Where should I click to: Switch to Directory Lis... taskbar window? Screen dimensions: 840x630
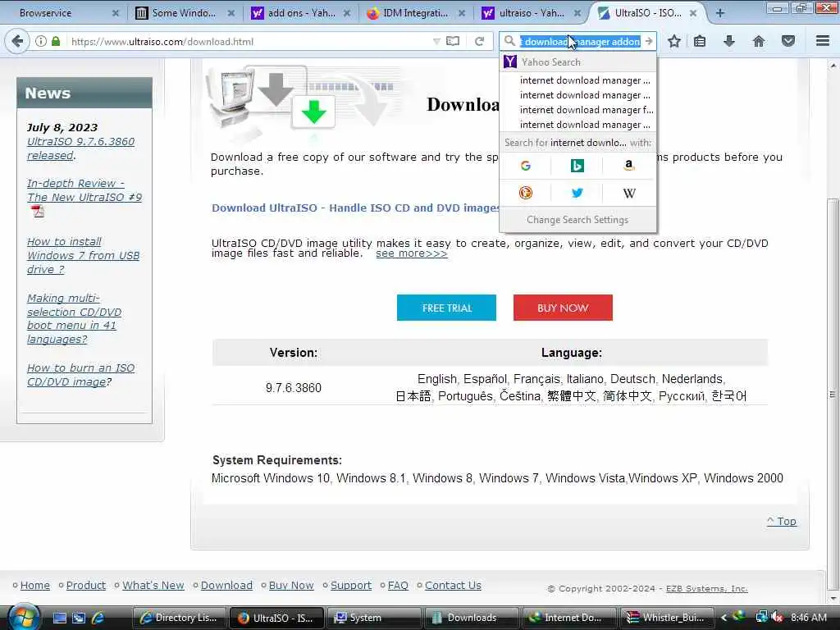pyautogui.click(x=180, y=618)
